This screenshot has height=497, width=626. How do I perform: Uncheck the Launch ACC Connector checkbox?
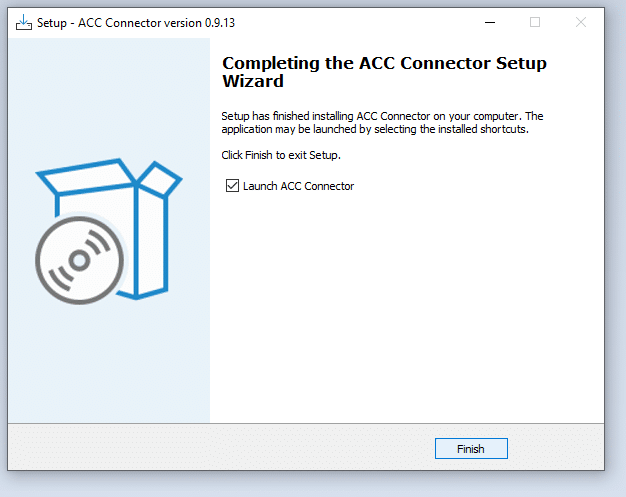[x=232, y=186]
